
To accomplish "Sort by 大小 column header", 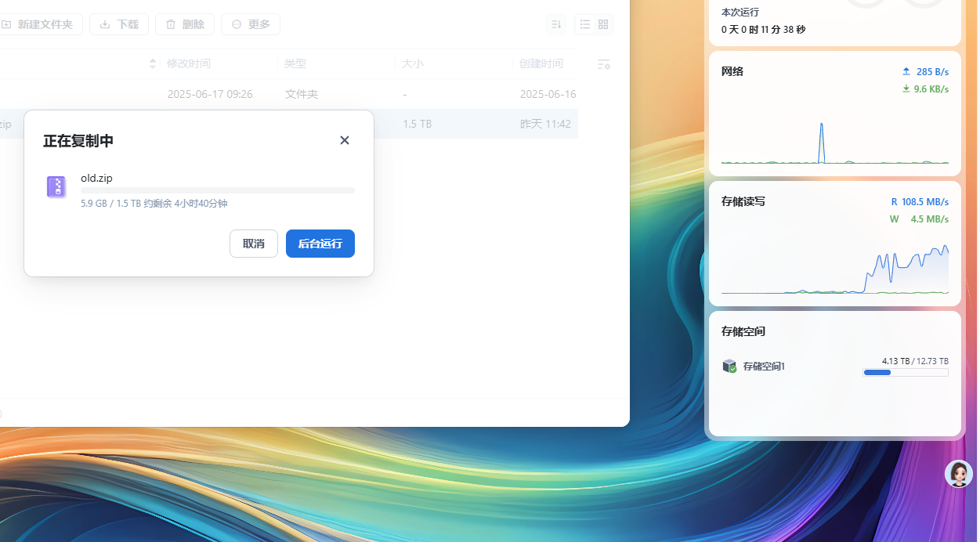I will pos(413,63).
